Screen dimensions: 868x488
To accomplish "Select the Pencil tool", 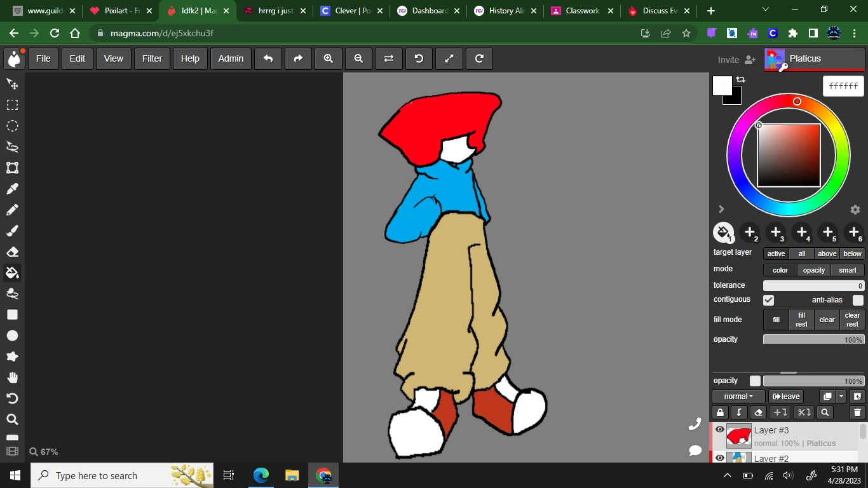I will pos(12,210).
